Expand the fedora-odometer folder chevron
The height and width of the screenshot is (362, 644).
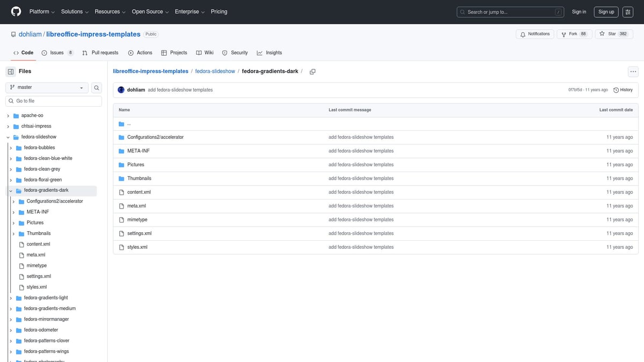point(11,330)
